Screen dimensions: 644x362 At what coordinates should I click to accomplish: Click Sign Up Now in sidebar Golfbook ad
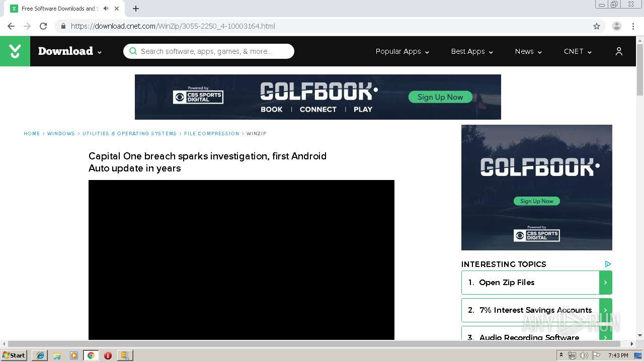click(x=536, y=201)
